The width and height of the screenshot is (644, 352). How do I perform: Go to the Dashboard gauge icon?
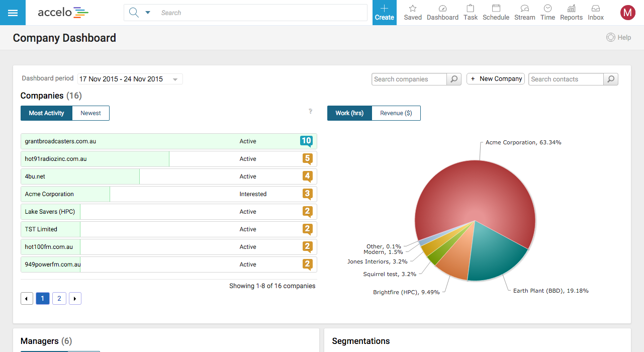[442, 9]
